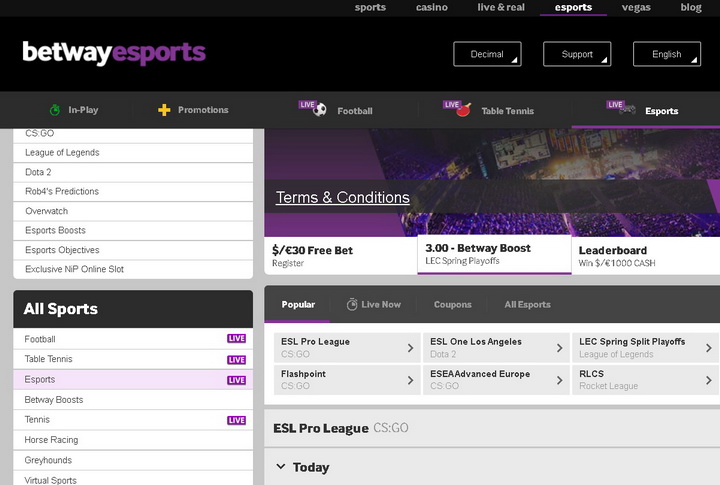Open CS:GO sidebar link
The height and width of the screenshot is (485, 720).
pos(133,135)
